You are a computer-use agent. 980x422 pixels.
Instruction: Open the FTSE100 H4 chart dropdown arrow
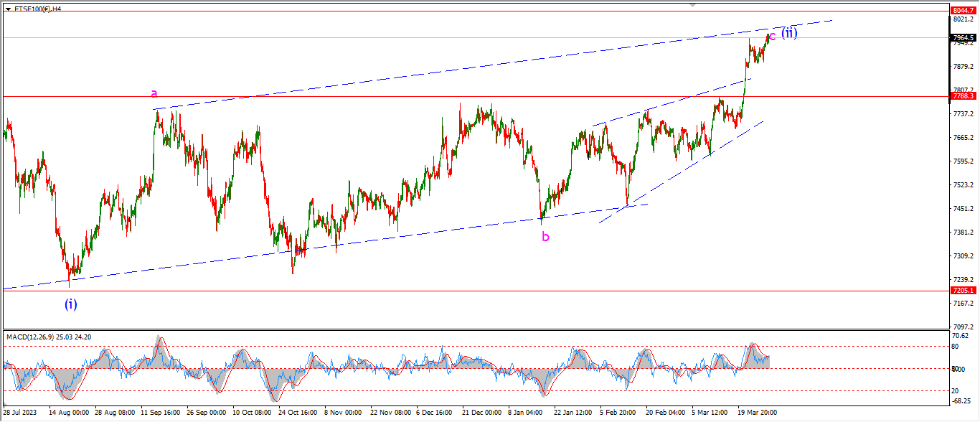tap(8, 9)
